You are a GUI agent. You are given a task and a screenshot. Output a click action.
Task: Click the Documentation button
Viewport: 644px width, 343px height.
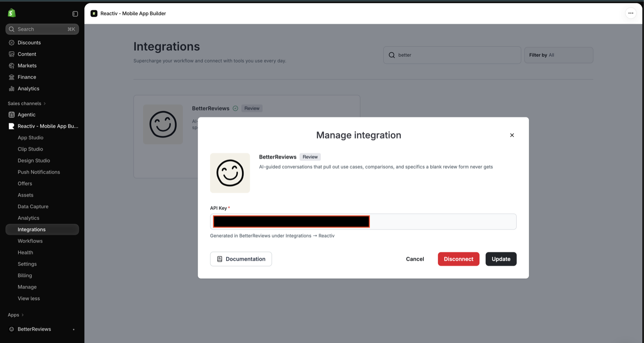[241, 259]
